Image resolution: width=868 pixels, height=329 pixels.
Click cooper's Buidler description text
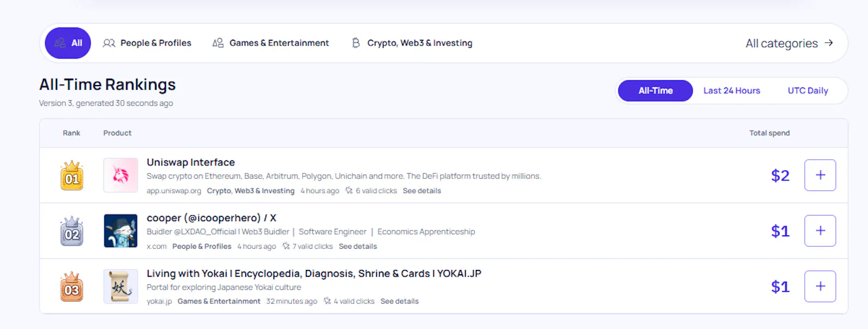pyautogui.click(x=311, y=231)
